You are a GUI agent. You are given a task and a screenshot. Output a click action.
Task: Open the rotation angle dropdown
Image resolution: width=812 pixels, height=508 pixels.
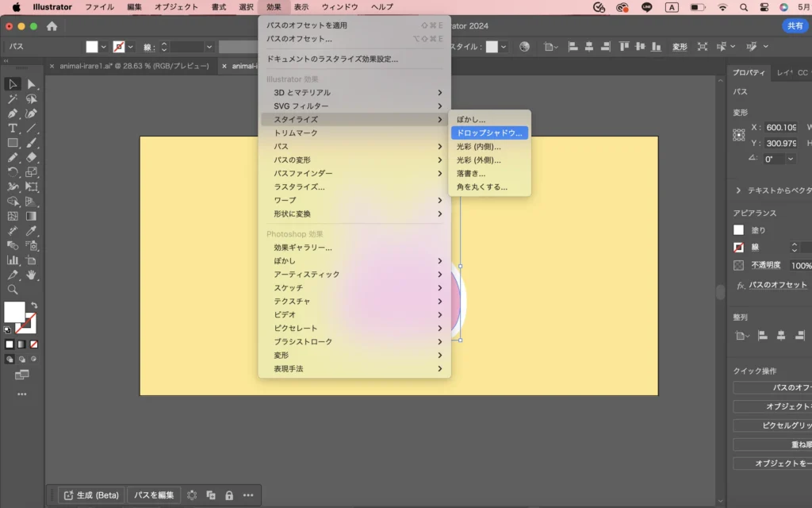point(791,159)
